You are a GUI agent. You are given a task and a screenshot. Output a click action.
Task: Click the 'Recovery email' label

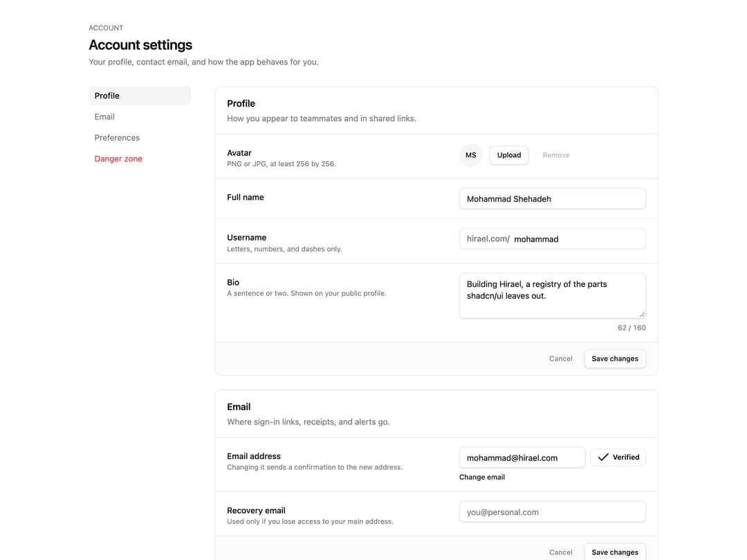coord(256,510)
